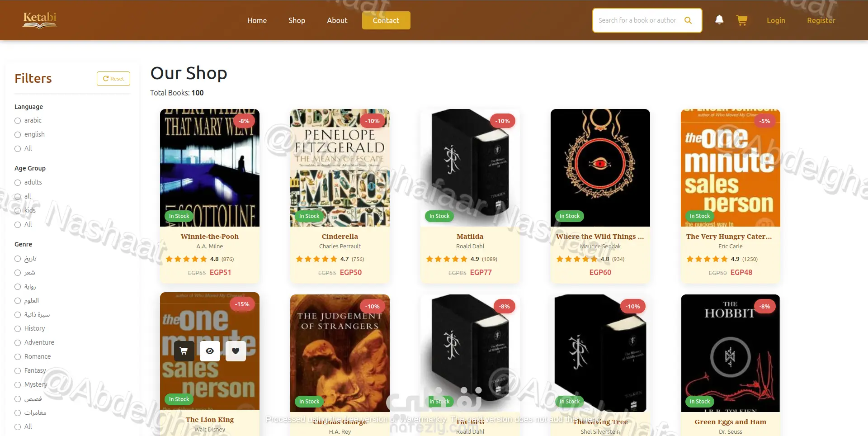
Task: Click the Contact button
Action: tap(386, 20)
